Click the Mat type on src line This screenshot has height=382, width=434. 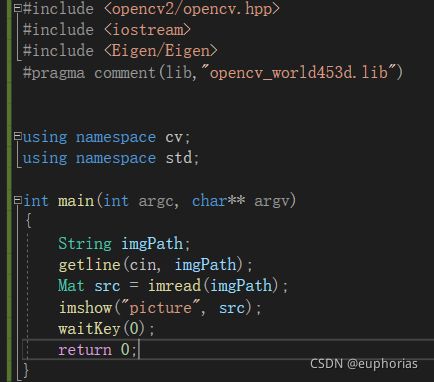pyautogui.click(x=71, y=286)
